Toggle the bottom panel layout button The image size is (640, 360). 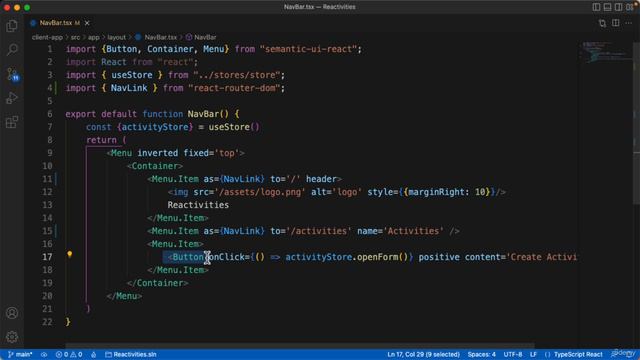[607, 7]
